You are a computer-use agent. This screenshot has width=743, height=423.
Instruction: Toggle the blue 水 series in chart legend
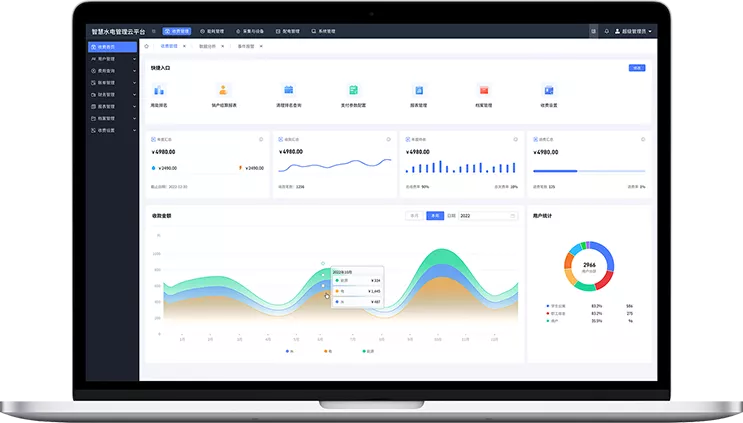[290, 351]
